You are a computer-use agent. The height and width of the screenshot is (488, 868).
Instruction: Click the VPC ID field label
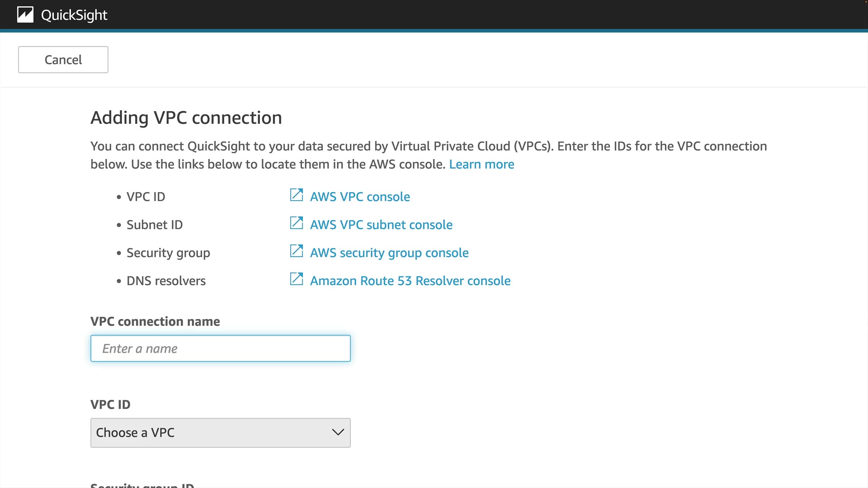tap(110, 404)
